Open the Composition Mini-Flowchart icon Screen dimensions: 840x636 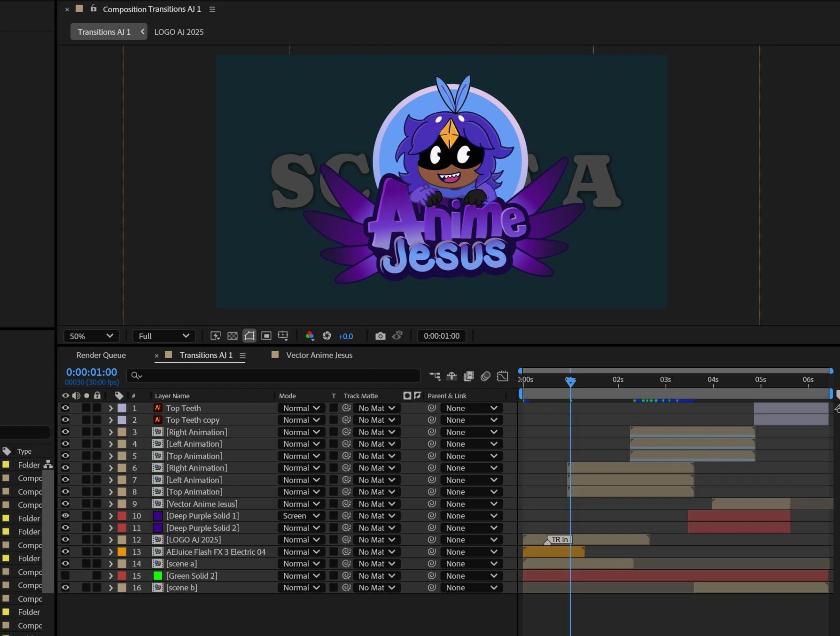[435, 376]
